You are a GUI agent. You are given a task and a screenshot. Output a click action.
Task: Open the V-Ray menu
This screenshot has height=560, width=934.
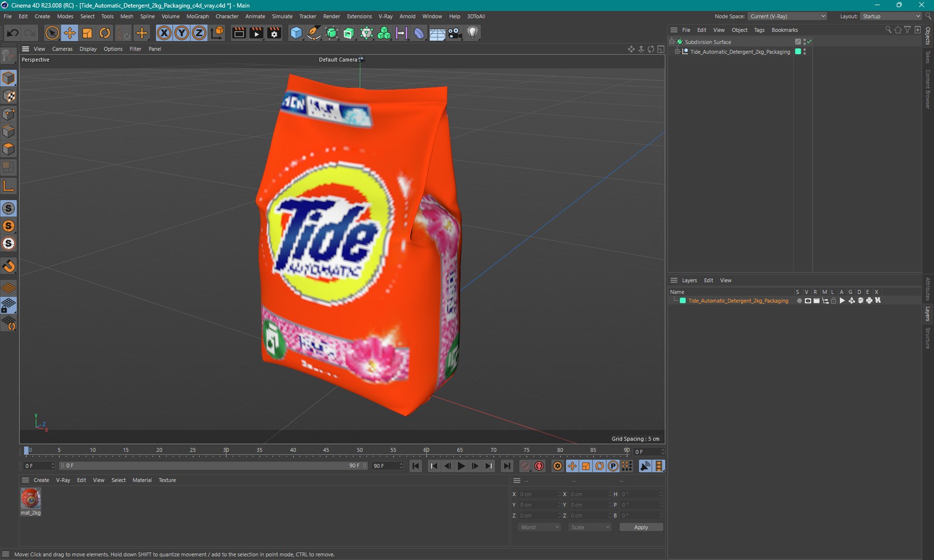point(386,16)
